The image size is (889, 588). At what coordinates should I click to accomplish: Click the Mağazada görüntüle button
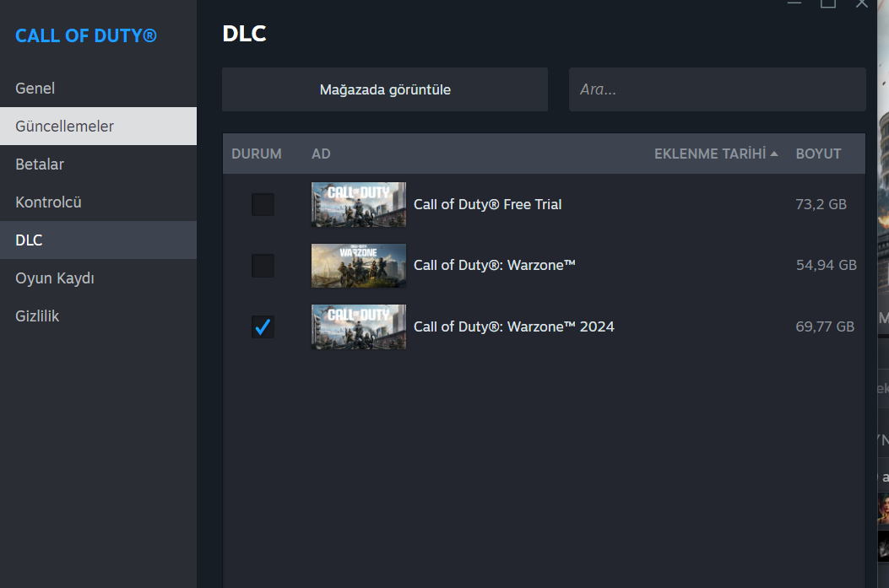(x=385, y=89)
